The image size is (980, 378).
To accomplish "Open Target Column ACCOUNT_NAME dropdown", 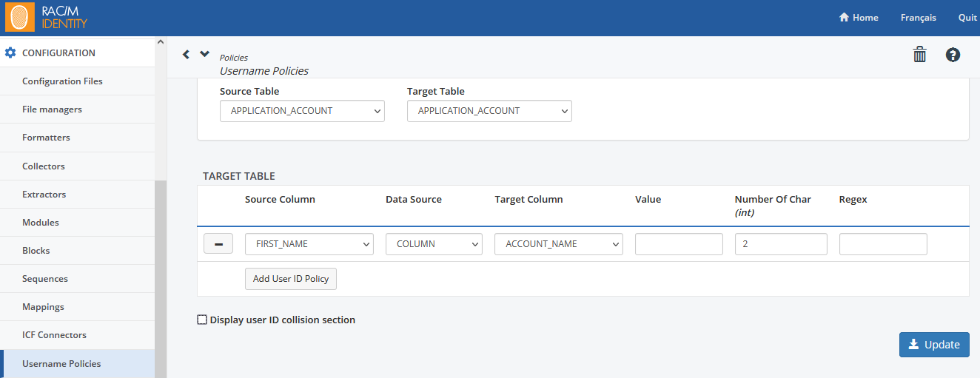I will click(559, 244).
